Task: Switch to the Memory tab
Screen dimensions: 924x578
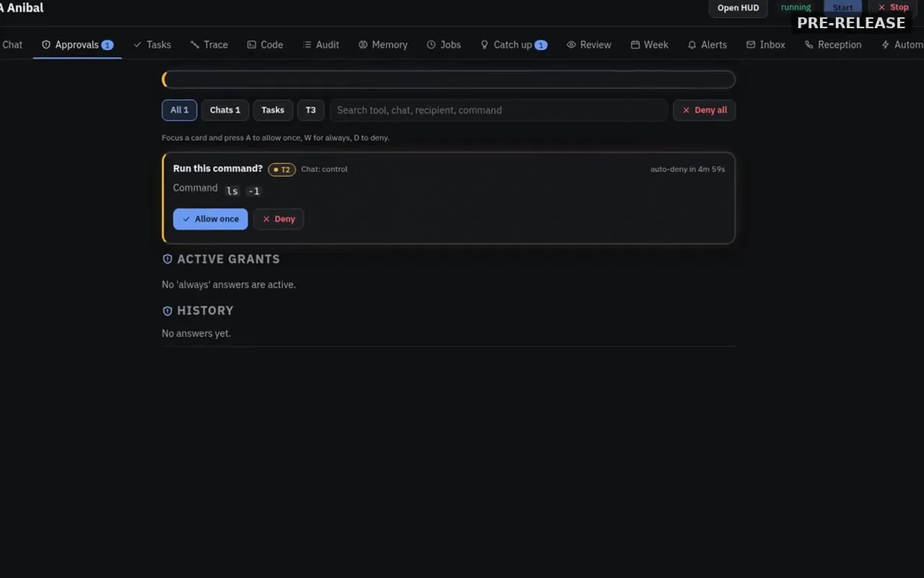Action: click(383, 45)
